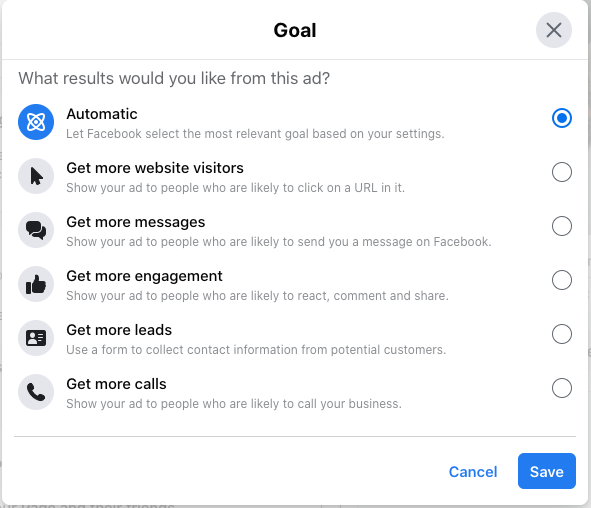The height and width of the screenshot is (508, 591).
Task: Choose Get more website visitors radio
Action: [562, 172]
